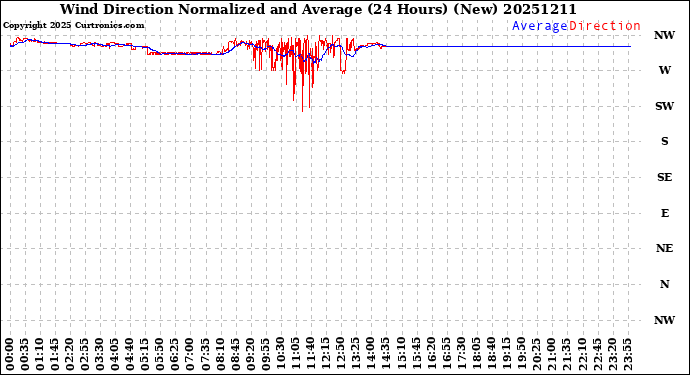Click the 'Copyright 2025 Curtronics.com' text
Viewport: 690px width, 375px height.
73,26
